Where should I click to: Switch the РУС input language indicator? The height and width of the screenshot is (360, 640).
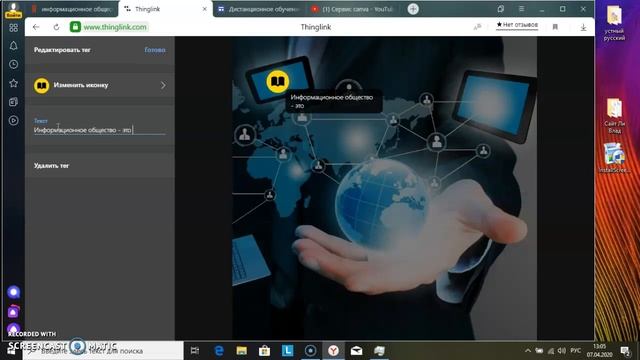(x=576, y=351)
